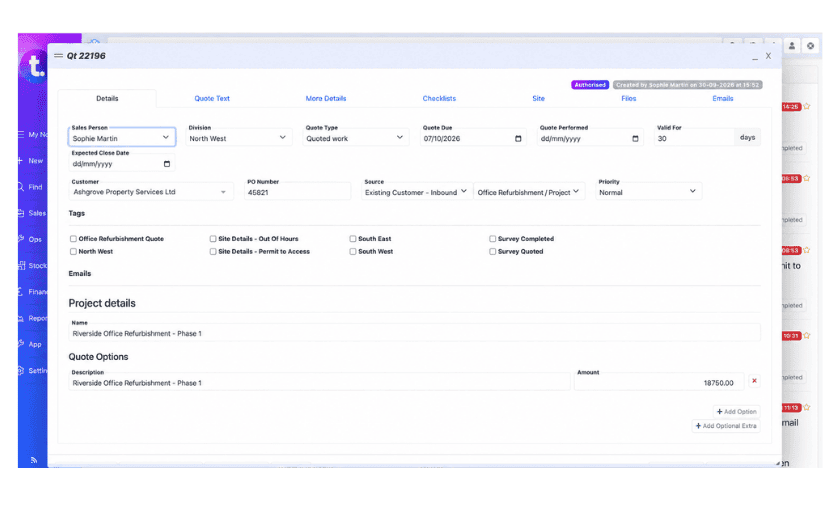
Task: Tick the Survey Quoted checkbox
Action: pos(493,252)
